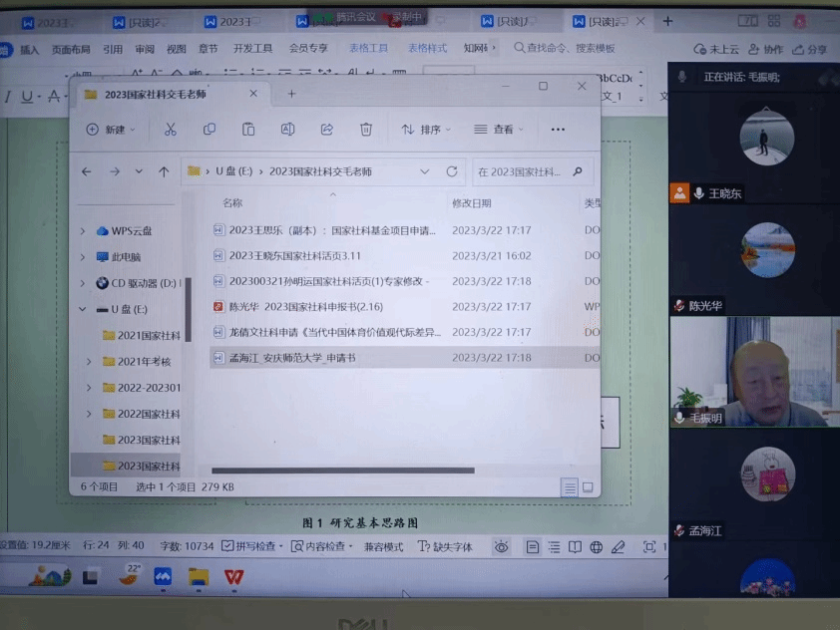This screenshot has height=630, width=840.
Task: Refresh the current folder view
Action: tap(452, 171)
